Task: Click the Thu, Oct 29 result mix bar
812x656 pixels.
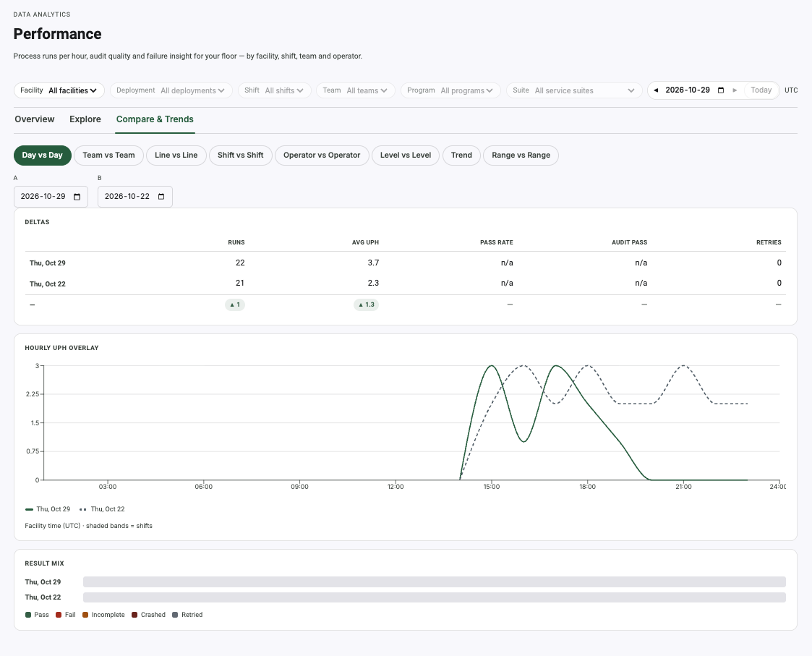Action: 434,582
